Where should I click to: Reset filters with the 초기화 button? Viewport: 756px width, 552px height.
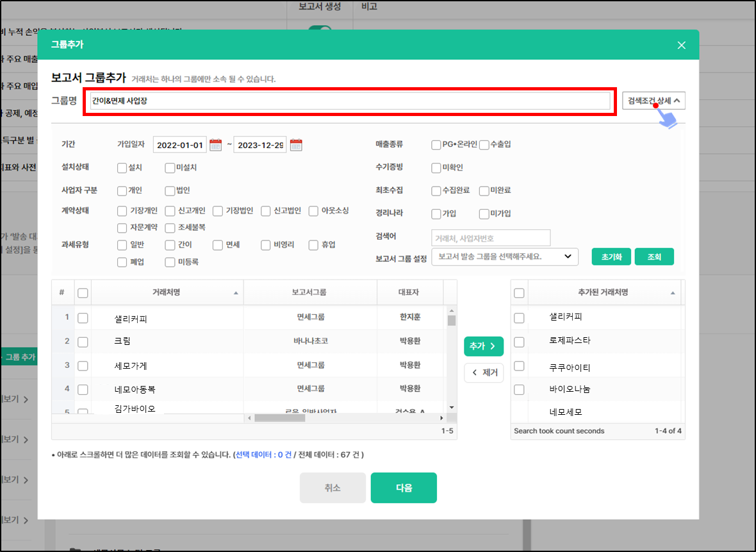pos(611,256)
